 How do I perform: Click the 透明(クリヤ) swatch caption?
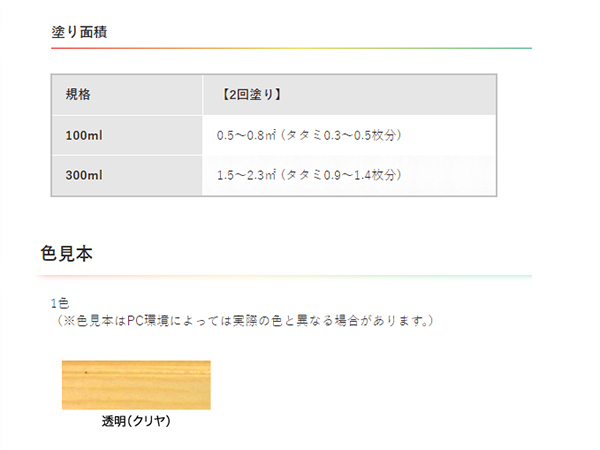tap(136, 421)
